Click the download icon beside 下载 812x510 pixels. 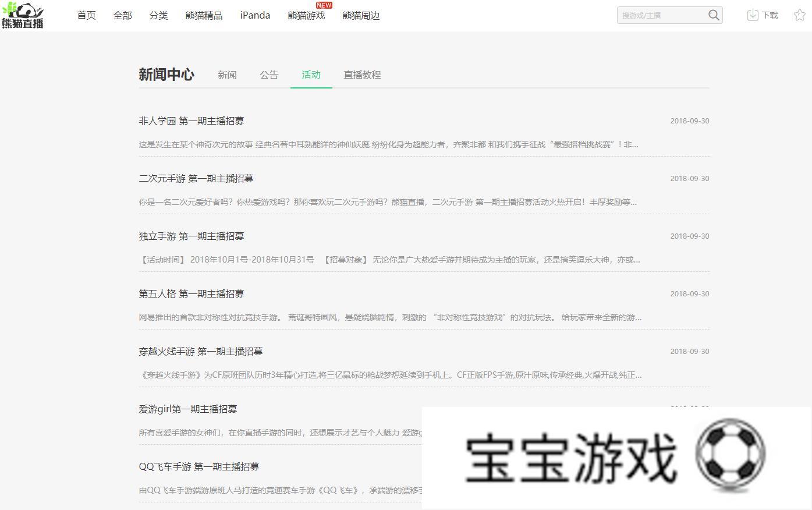tap(753, 15)
